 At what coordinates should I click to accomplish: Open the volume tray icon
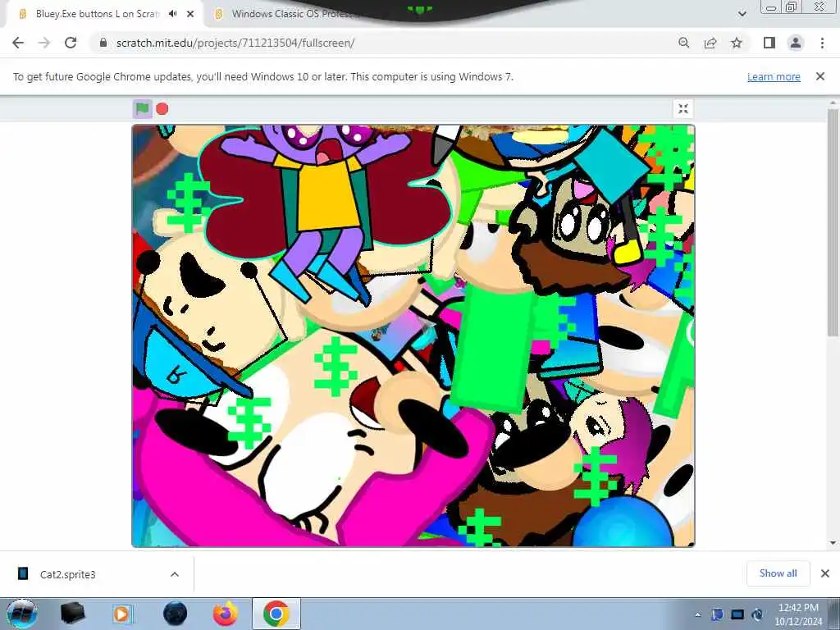coord(757,614)
